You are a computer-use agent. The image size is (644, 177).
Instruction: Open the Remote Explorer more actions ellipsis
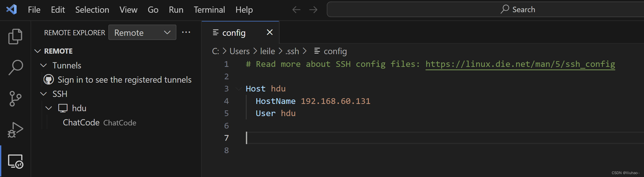point(186,32)
